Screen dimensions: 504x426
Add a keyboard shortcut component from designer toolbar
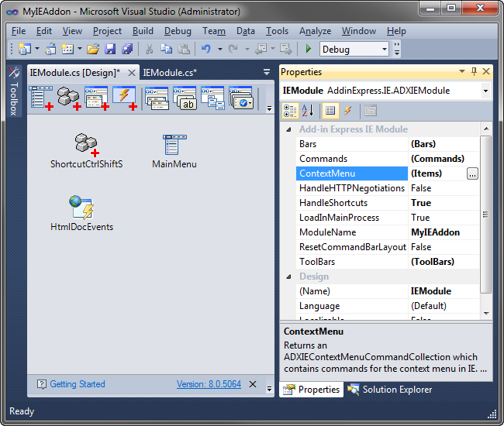pos(69,98)
